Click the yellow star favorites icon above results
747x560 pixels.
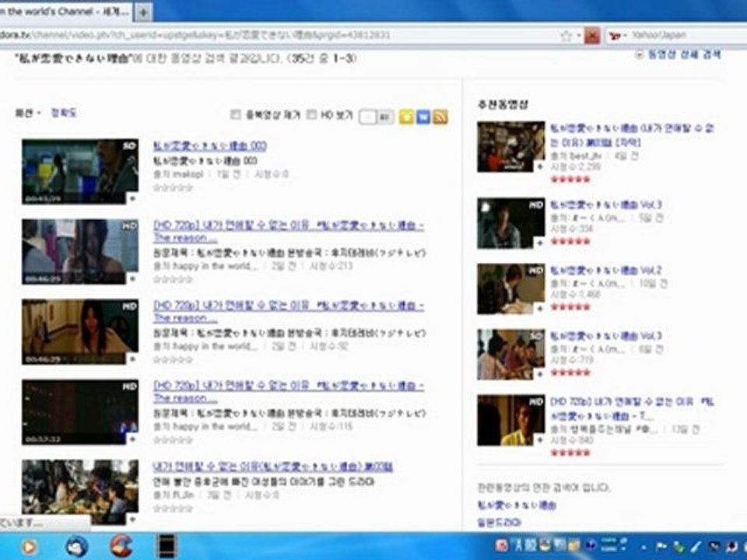(406, 117)
